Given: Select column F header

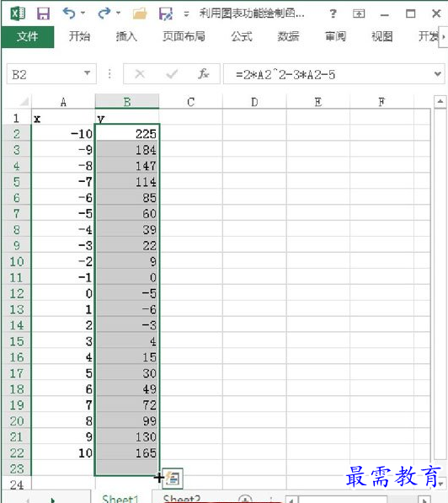Looking at the screenshot, I should [381, 102].
